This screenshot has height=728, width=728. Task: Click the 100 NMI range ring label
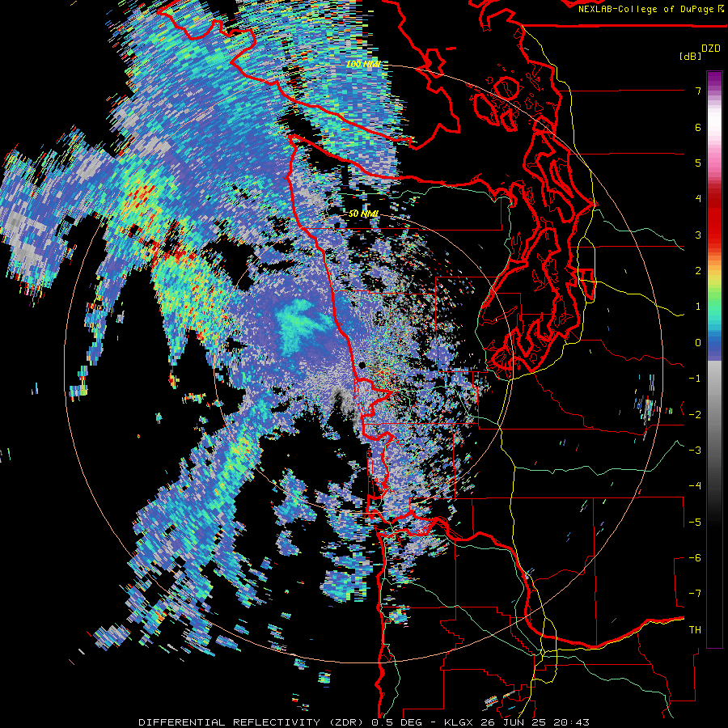point(363,64)
